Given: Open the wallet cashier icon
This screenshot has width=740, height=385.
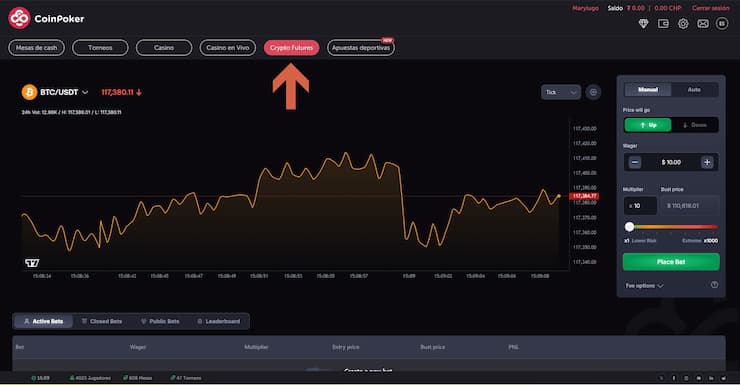Looking at the screenshot, I should point(663,24).
